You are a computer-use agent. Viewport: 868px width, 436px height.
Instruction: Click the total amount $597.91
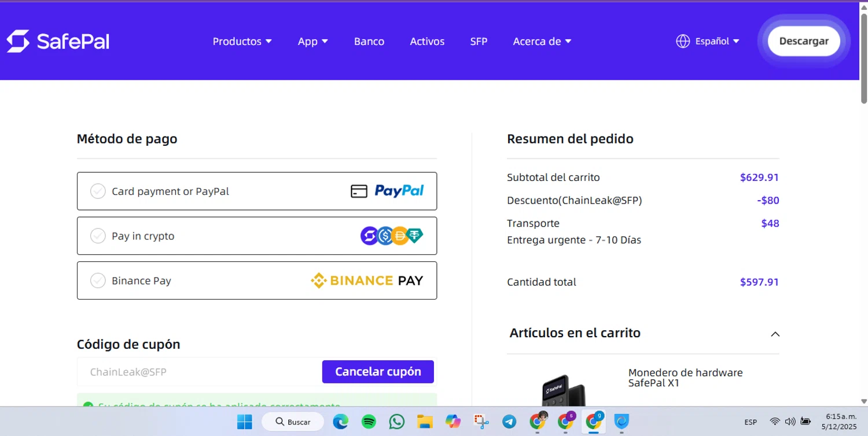759,282
